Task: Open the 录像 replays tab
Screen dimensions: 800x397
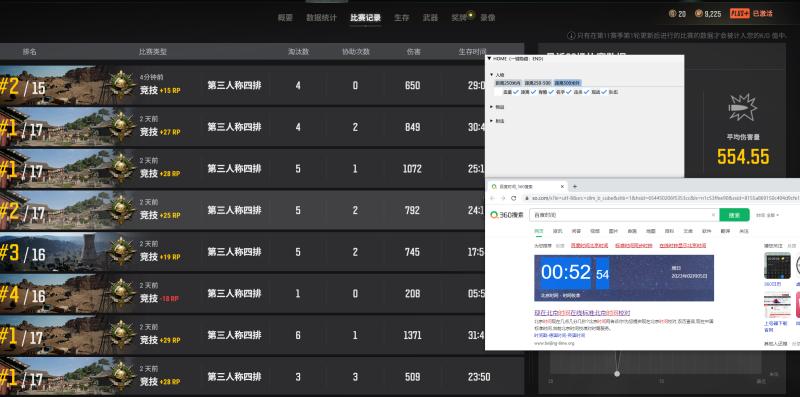Action: tap(488, 17)
